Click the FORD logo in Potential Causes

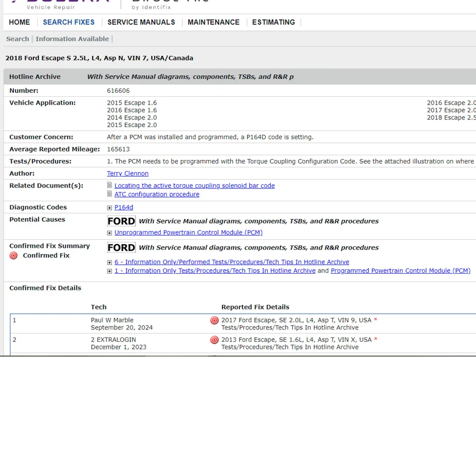(121, 221)
